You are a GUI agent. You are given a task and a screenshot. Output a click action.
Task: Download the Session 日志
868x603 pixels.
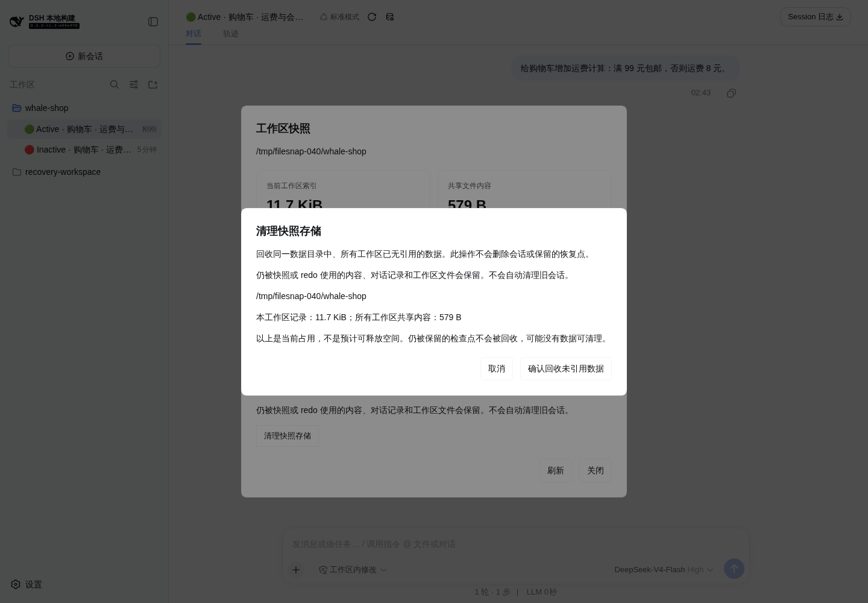[815, 17]
